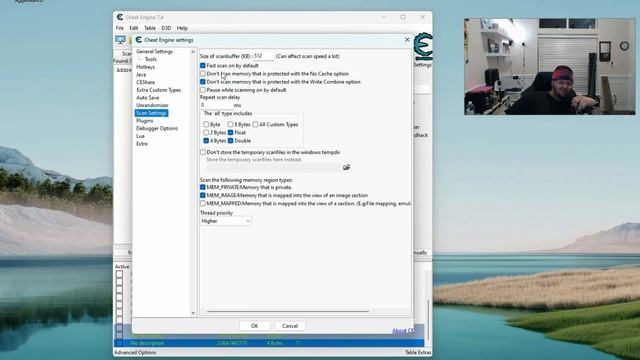Image resolution: width=640 pixels, height=360 pixels.
Task: Click the temporary scanfiles path field
Action: click(x=272, y=167)
